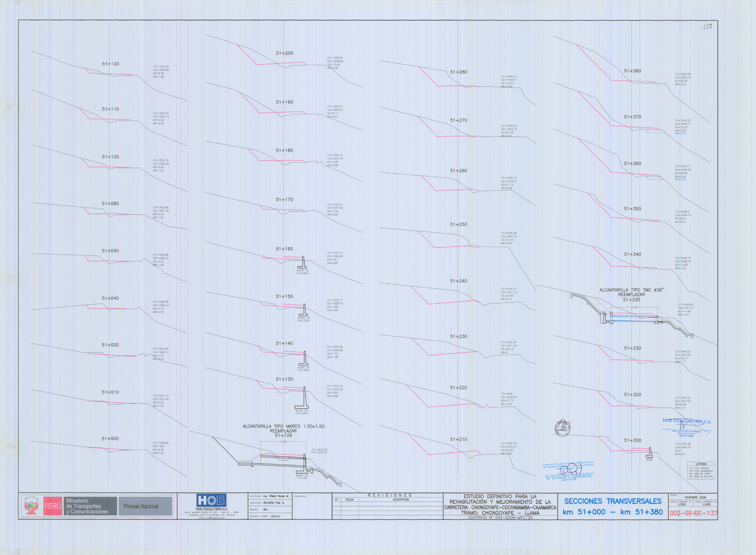Choose station label 51+370
This screenshot has width=756, height=555.
pos(632,117)
